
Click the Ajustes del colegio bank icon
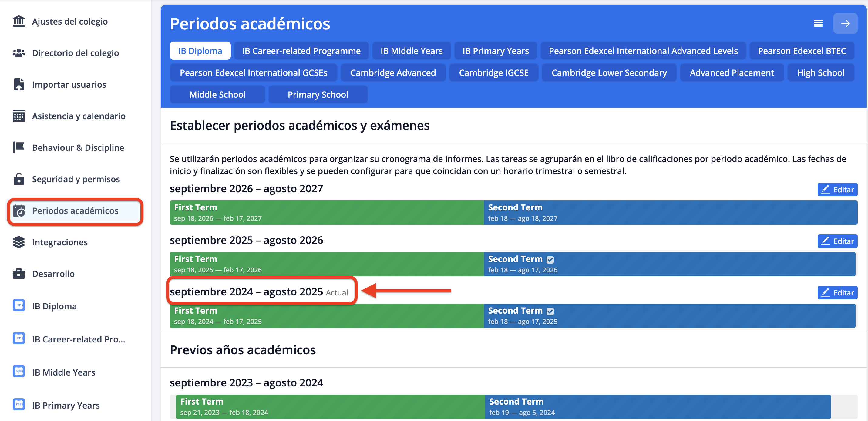tap(19, 21)
